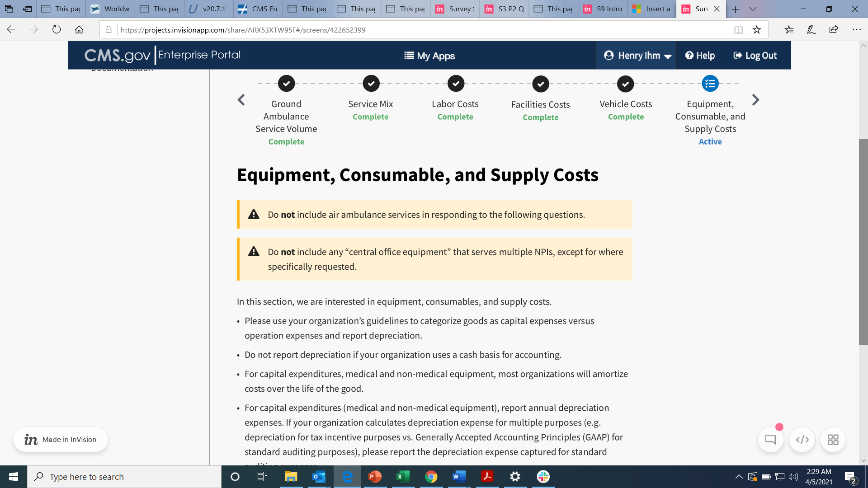Screen dimensions: 868x488
Task: Click the Service Mix completed step circle
Action: [371, 84]
